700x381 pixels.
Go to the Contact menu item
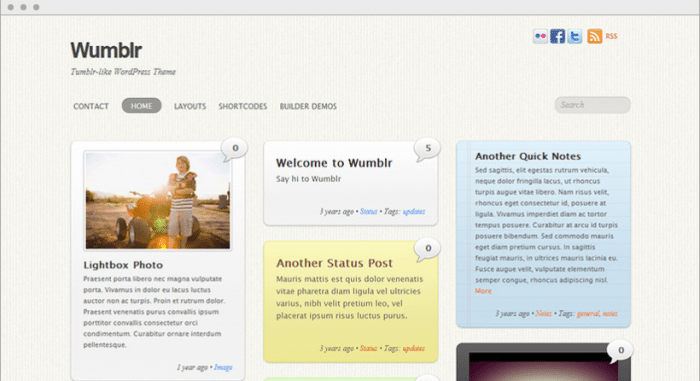(x=91, y=106)
